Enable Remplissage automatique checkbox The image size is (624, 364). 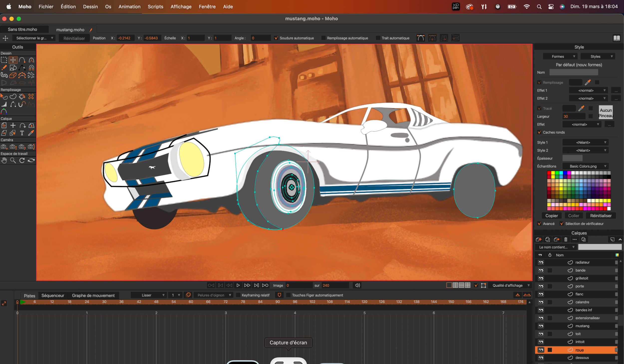click(323, 38)
